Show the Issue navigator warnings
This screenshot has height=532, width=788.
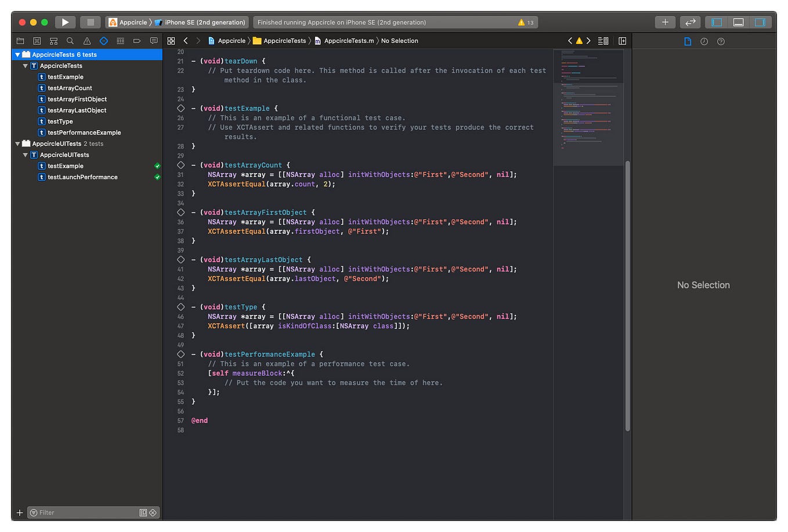click(x=86, y=41)
